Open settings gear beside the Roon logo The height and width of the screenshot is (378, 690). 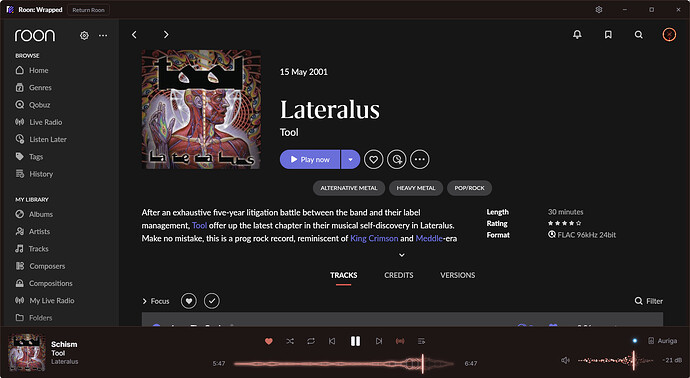point(84,36)
